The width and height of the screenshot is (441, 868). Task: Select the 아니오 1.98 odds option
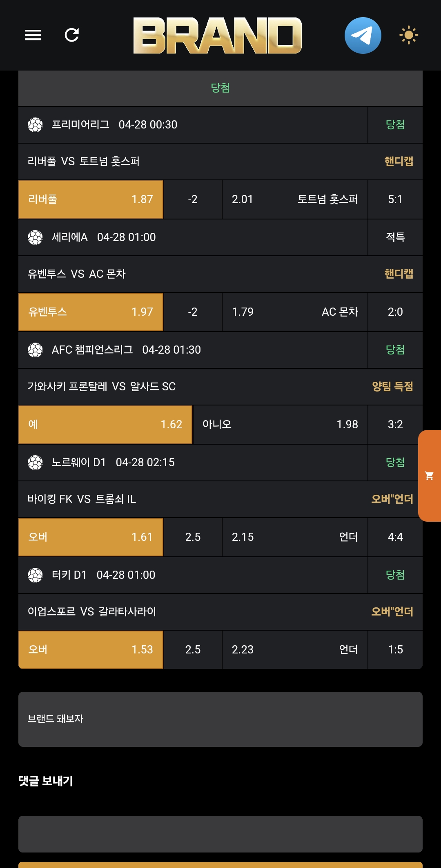pos(280,425)
